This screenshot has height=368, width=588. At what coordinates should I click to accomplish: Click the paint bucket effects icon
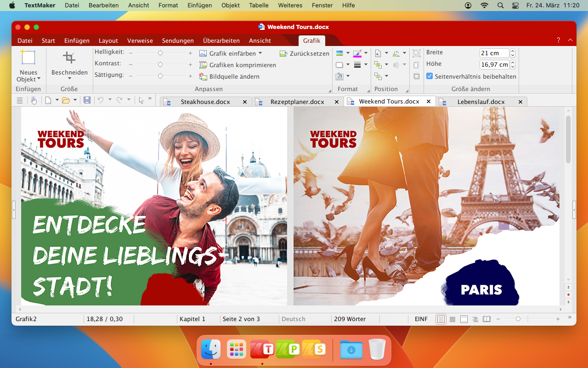pyautogui.click(x=339, y=76)
